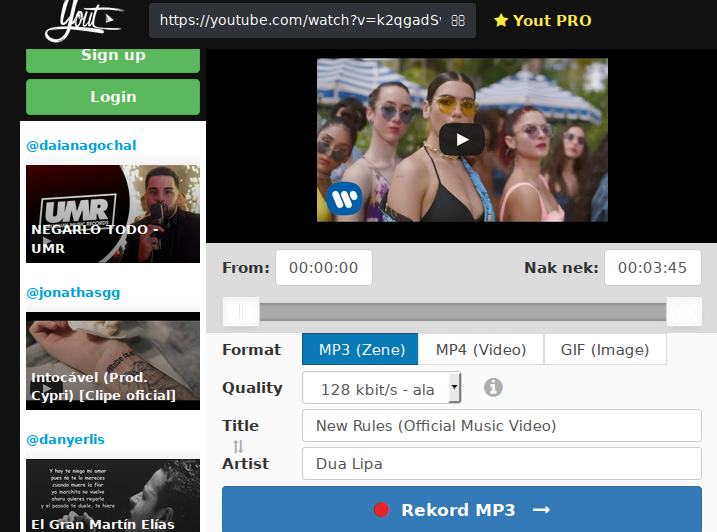Click the right range slider handle
This screenshot has height=532, width=717.
(x=684, y=312)
